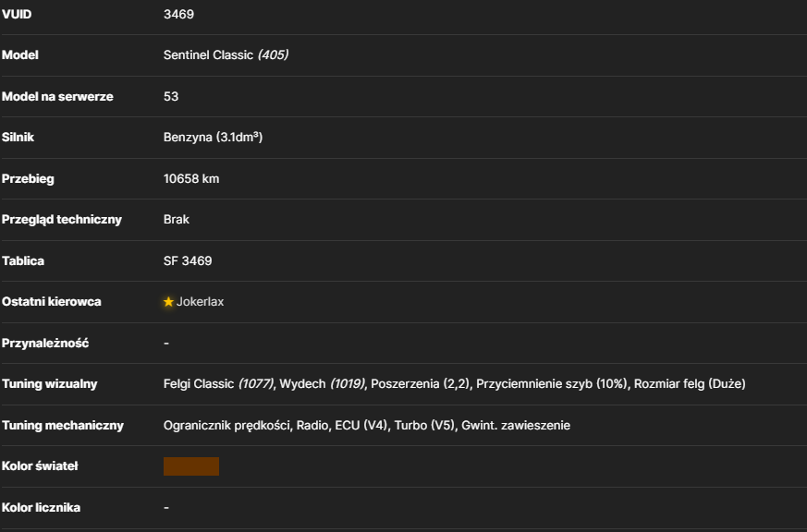Click the Ogranicznik prędkości entry

(227, 426)
